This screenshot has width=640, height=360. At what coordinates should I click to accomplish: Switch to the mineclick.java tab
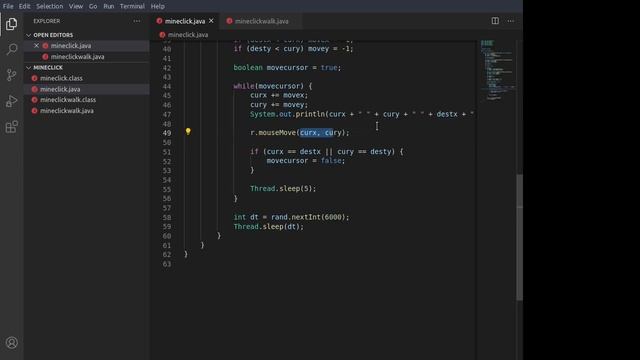(x=184, y=21)
